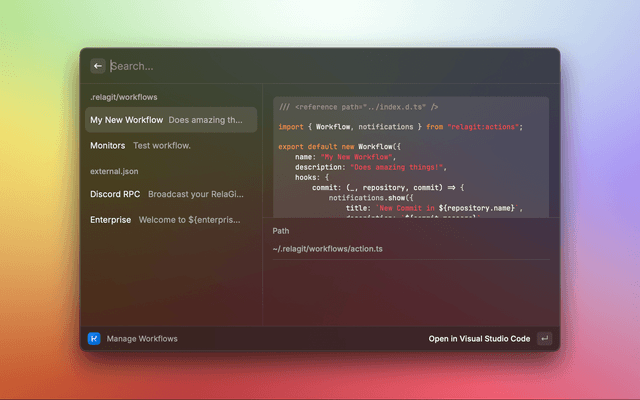Click the reference path comment line

click(x=358, y=106)
